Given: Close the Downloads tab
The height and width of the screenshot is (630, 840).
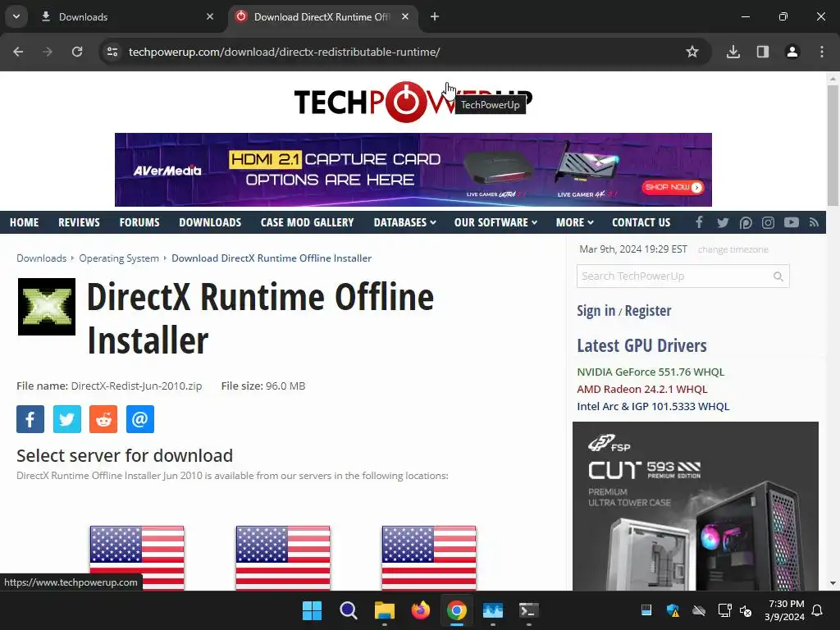Looking at the screenshot, I should point(210,16).
